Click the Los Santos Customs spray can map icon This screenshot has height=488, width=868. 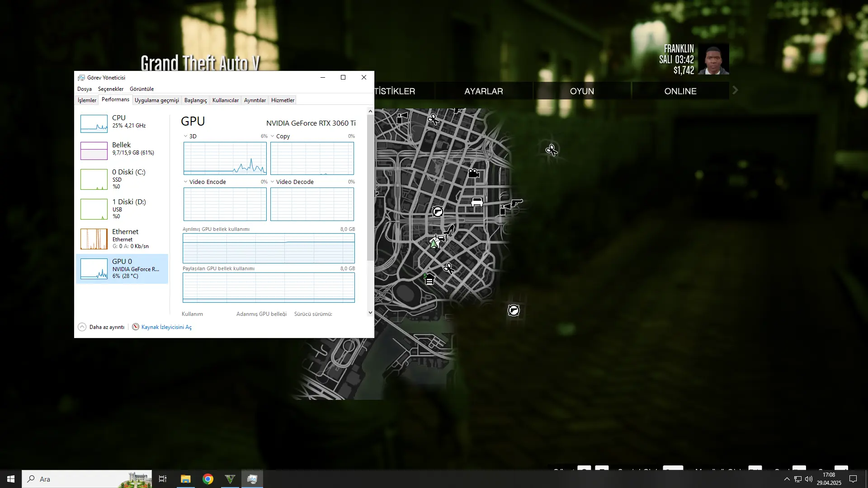pos(402,118)
